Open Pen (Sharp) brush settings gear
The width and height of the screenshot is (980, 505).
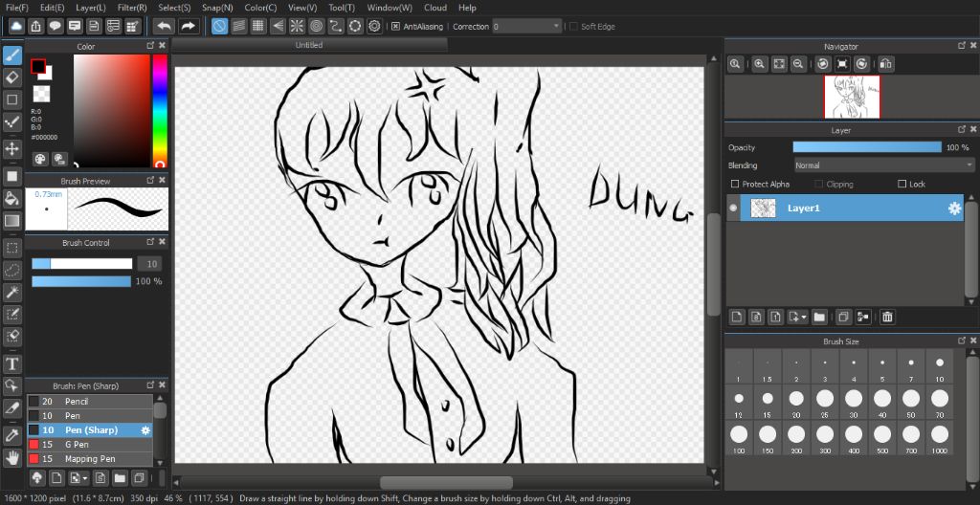click(x=145, y=430)
